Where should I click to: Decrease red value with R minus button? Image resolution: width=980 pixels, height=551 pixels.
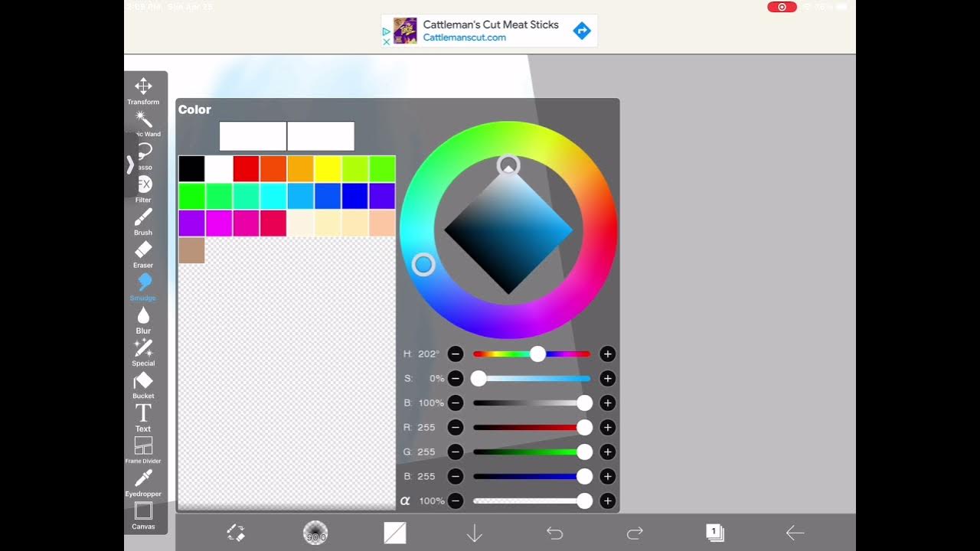coord(456,428)
